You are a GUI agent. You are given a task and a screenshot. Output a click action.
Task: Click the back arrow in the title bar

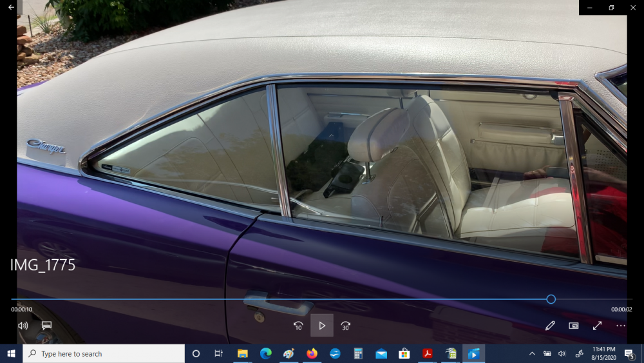coord(11,7)
